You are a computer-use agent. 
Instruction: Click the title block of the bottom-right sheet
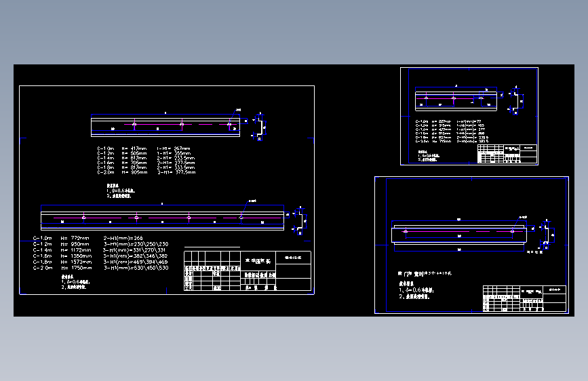pos(524,298)
